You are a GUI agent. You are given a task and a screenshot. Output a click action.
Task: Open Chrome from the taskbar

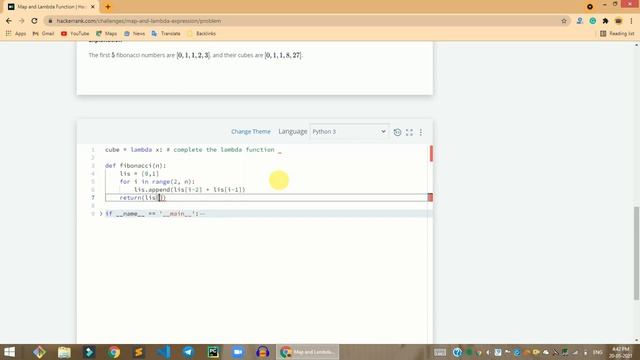coord(114,352)
